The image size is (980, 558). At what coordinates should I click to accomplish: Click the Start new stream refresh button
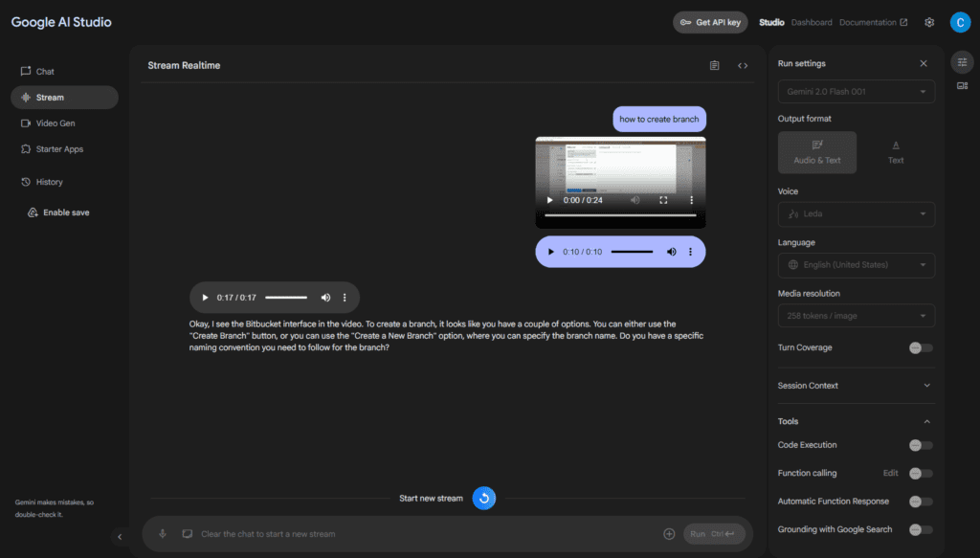pos(483,499)
